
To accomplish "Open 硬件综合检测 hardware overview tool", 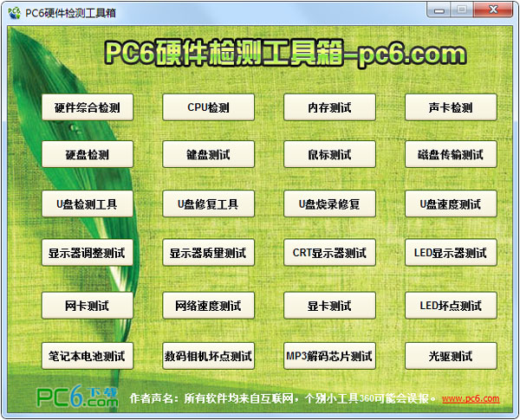I will (88, 107).
